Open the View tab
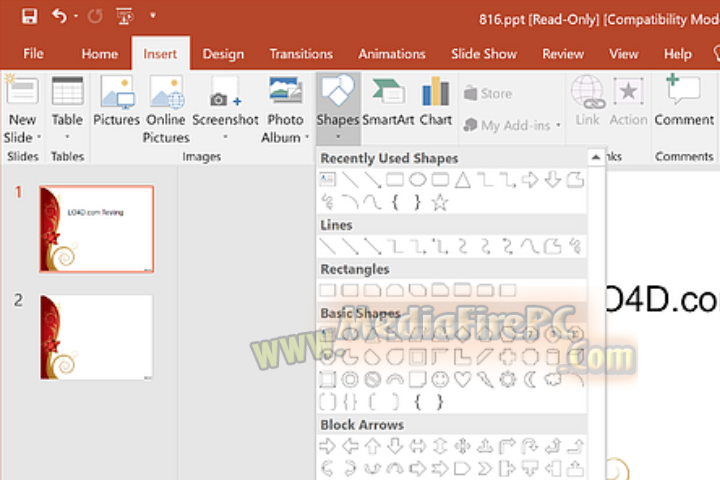This screenshot has width=720, height=480. coord(624,54)
